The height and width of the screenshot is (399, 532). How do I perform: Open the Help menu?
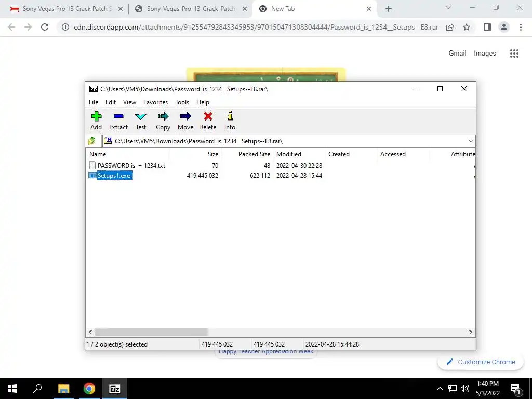point(203,102)
